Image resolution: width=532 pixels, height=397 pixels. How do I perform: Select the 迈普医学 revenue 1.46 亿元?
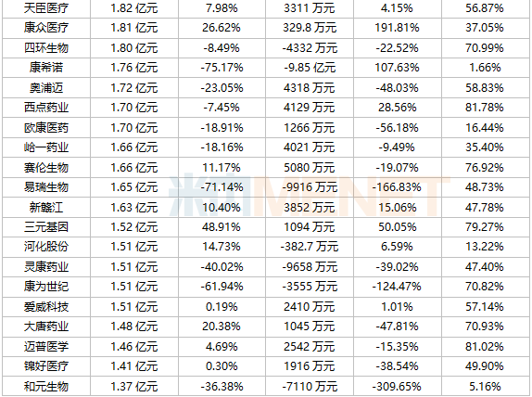134,346
